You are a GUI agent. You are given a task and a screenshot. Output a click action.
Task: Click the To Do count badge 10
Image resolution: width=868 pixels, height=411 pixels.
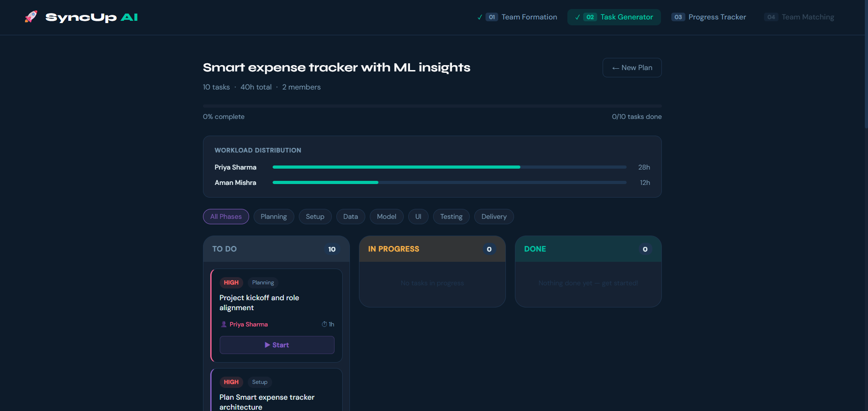pyautogui.click(x=332, y=249)
